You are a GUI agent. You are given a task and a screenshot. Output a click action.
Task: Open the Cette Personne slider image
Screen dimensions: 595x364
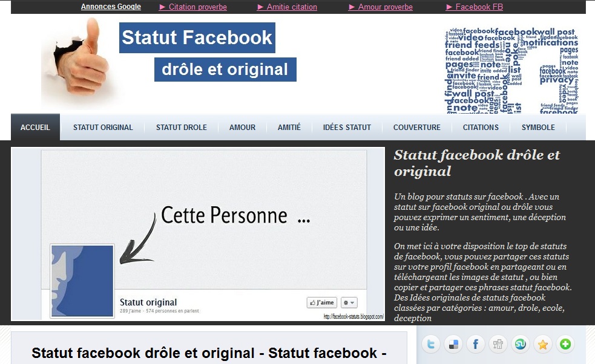point(198,234)
